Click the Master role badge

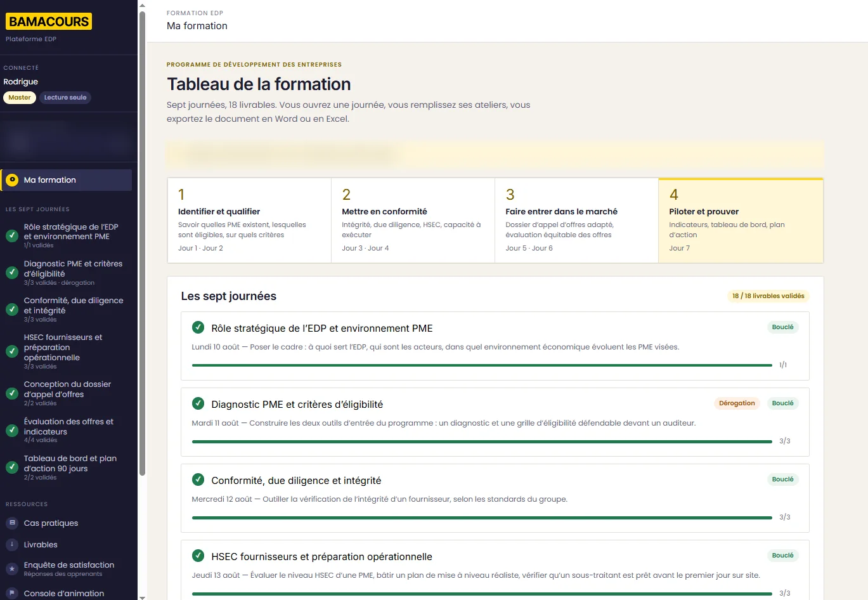20,98
